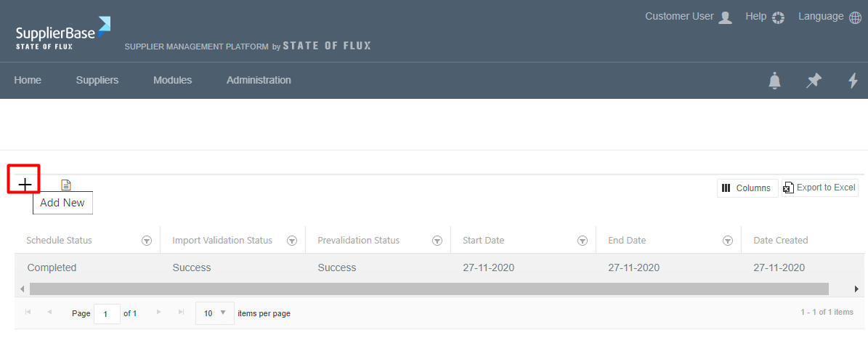Open the Start Date column filter
Image resolution: width=868 pixels, height=338 pixels.
[x=582, y=241]
